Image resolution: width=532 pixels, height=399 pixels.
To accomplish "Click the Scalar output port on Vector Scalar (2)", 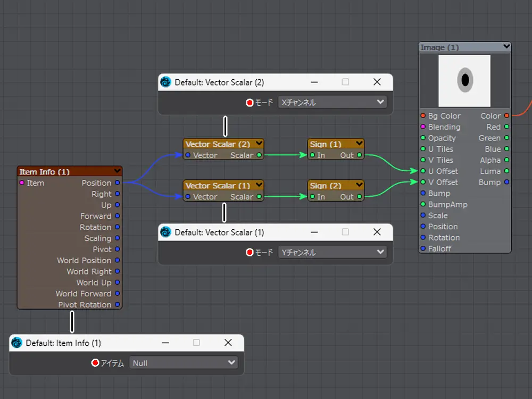I will [x=259, y=155].
